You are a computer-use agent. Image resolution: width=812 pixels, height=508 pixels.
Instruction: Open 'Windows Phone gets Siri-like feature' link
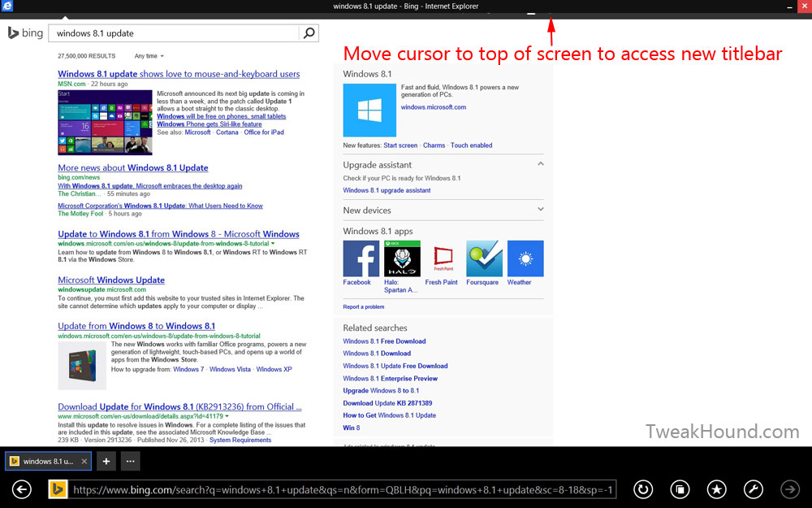[x=209, y=124]
